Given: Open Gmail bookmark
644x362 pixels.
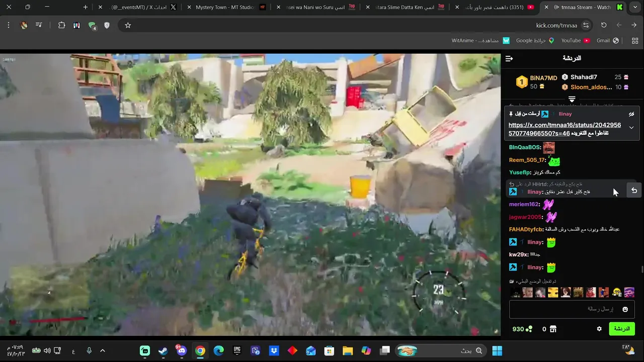Looking at the screenshot, I should (608, 40).
